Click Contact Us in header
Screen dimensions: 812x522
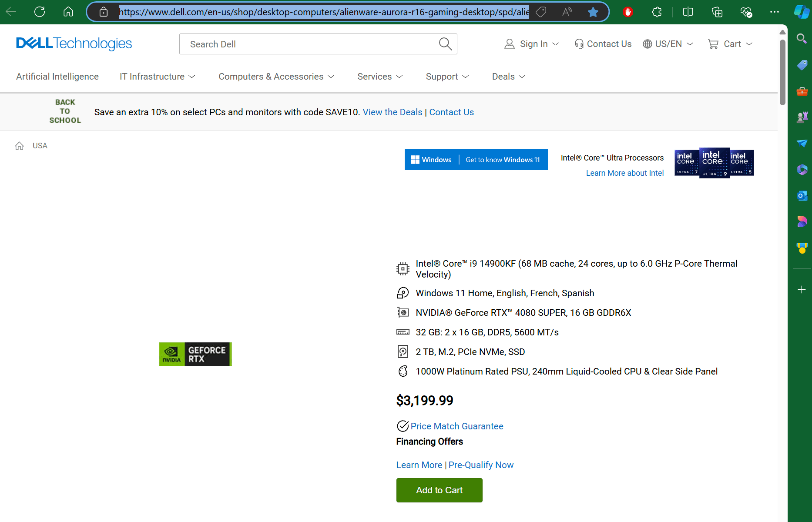(603, 44)
